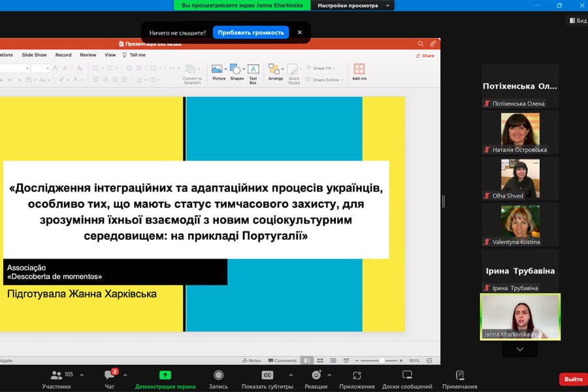Open the Review ribbon tab
588x392 pixels.
point(88,55)
